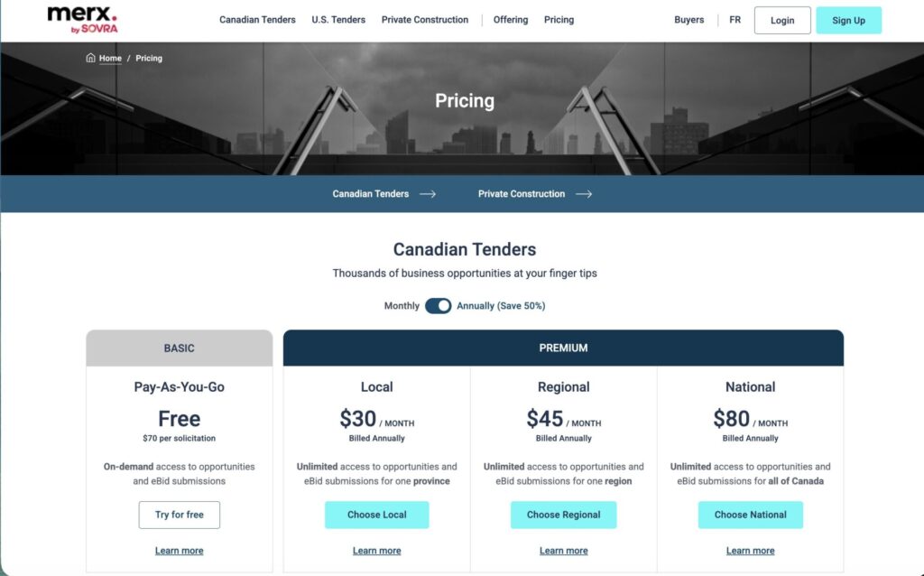Choose the Local premium plan
The height and width of the screenshot is (576, 924).
(x=376, y=515)
